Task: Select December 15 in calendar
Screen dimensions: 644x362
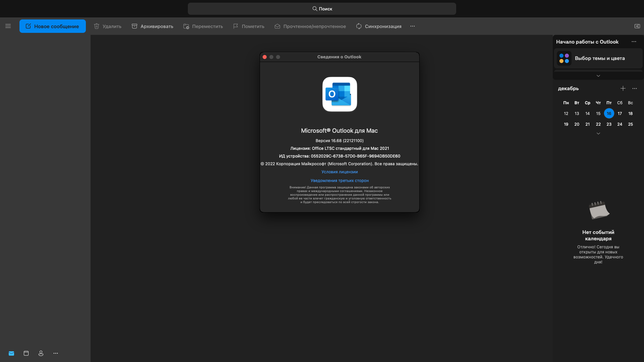Action: [x=598, y=114]
